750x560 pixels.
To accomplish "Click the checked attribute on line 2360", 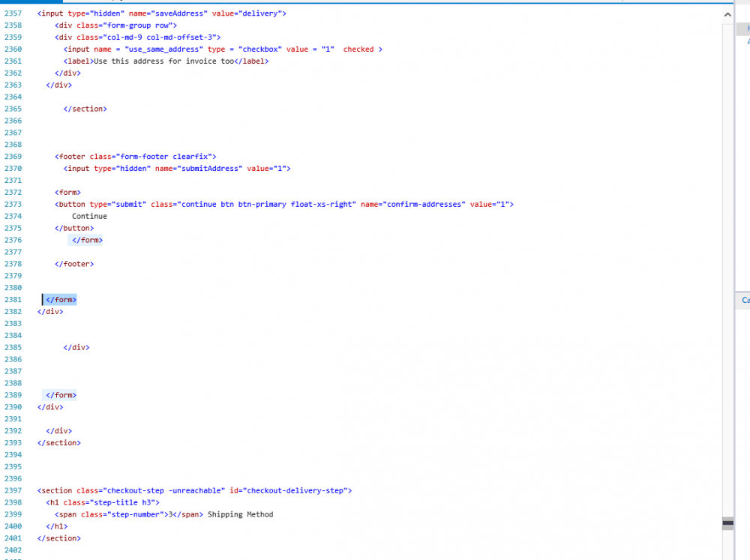I will tap(358, 49).
